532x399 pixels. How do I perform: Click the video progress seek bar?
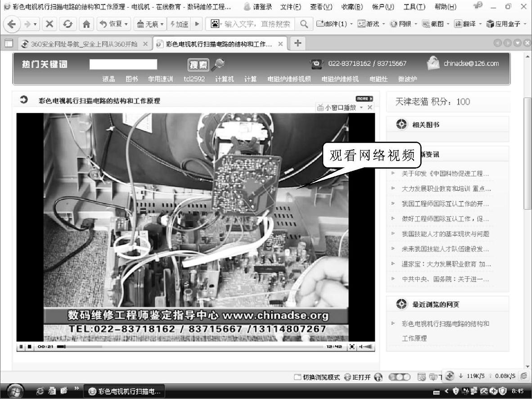(x=190, y=346)
